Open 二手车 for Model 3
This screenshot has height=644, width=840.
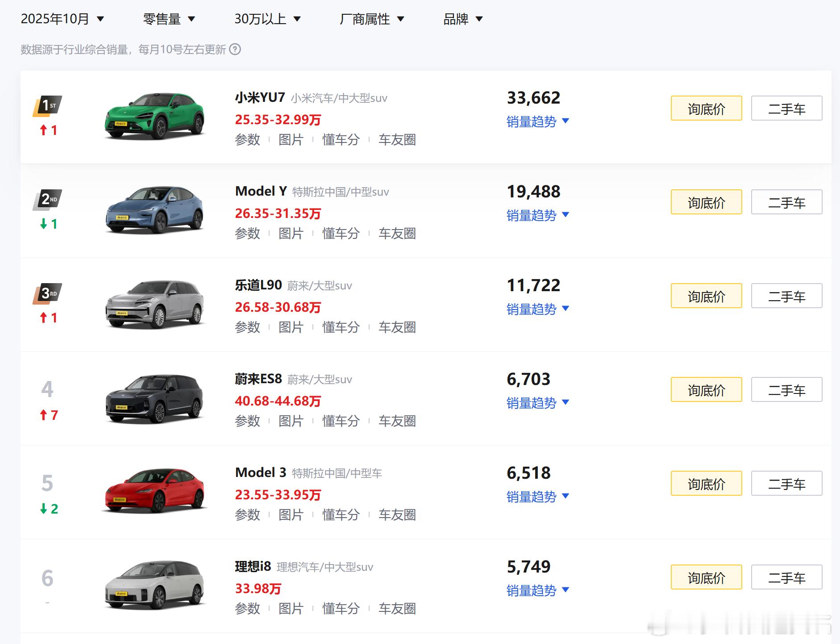(787, 483)
